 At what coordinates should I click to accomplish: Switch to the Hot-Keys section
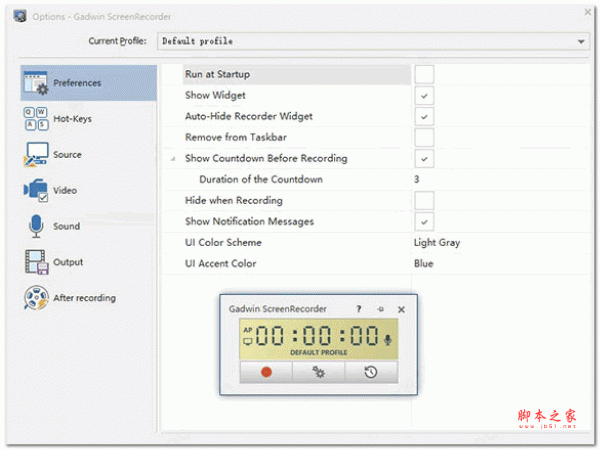[x=72, y=119]
